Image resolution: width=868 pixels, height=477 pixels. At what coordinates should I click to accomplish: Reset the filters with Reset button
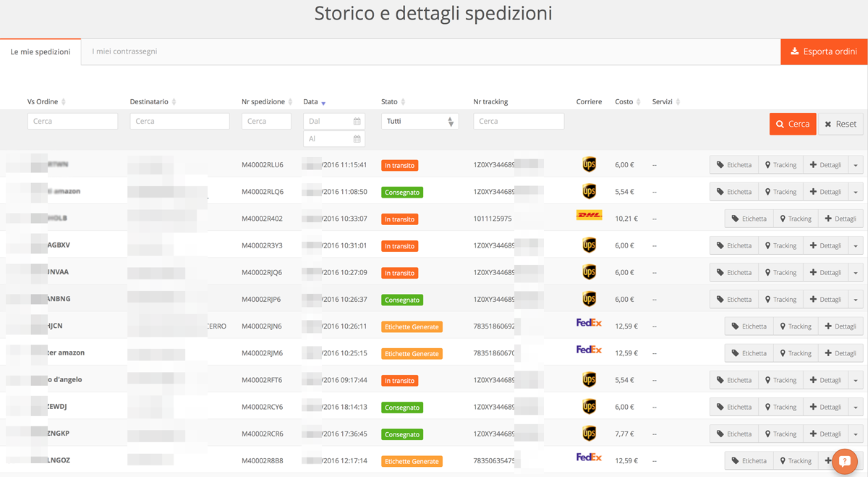[x=841, y=124]
